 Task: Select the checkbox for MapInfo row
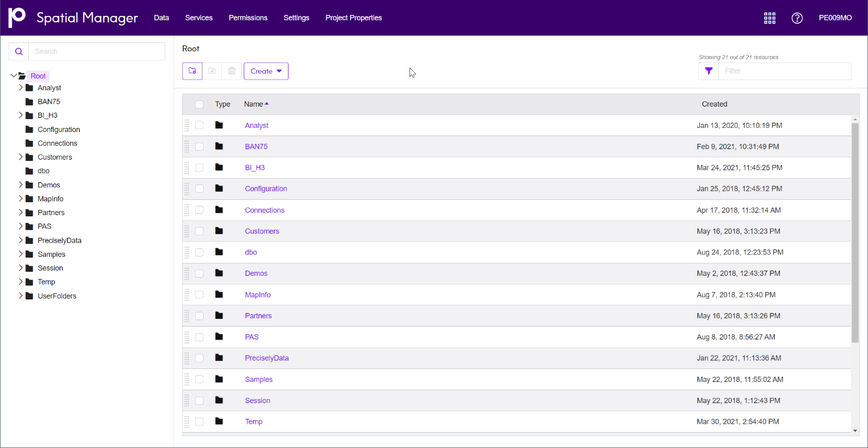[x=199, y=295]
